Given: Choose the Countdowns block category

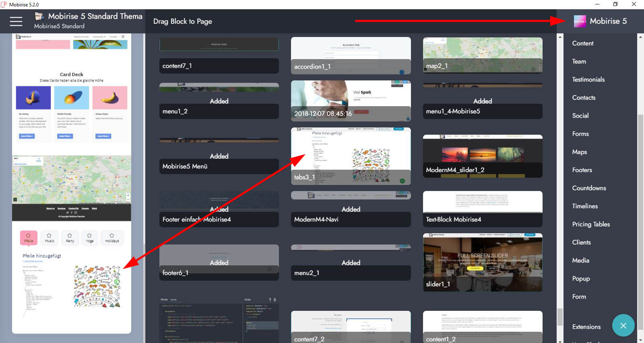Looking at the screenshot, I should (x=589, y=188).
